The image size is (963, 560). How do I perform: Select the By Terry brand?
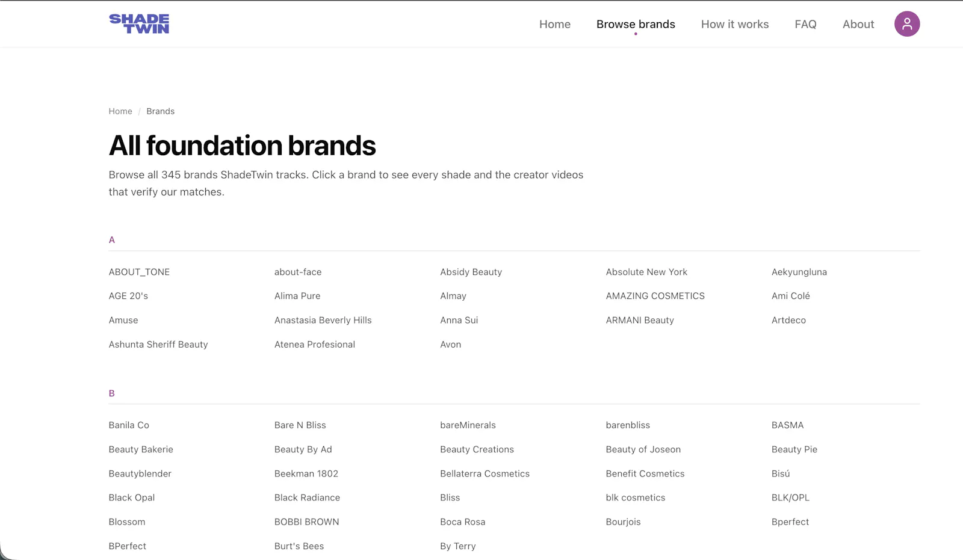(x=458, y=546)
